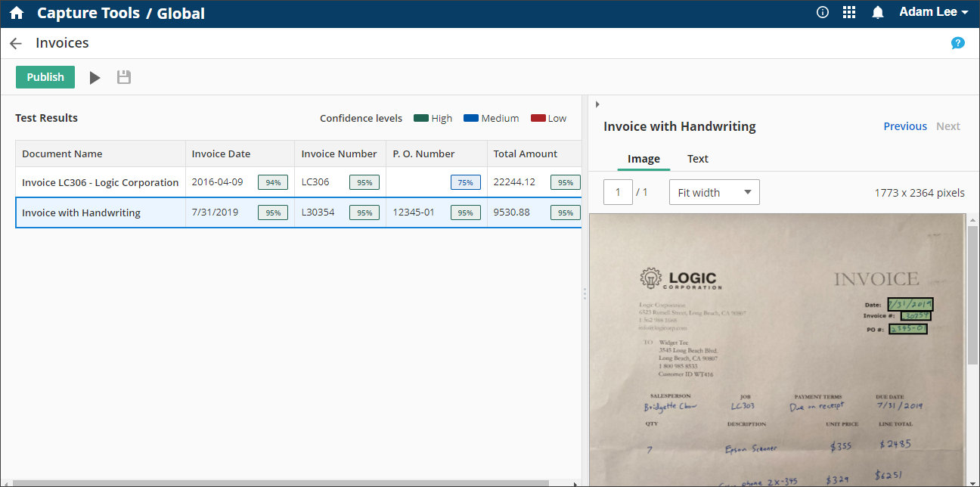Image resolution: width=980 pixels, height=487 pixels.
Task: View notifications bell
Action: 877,12
